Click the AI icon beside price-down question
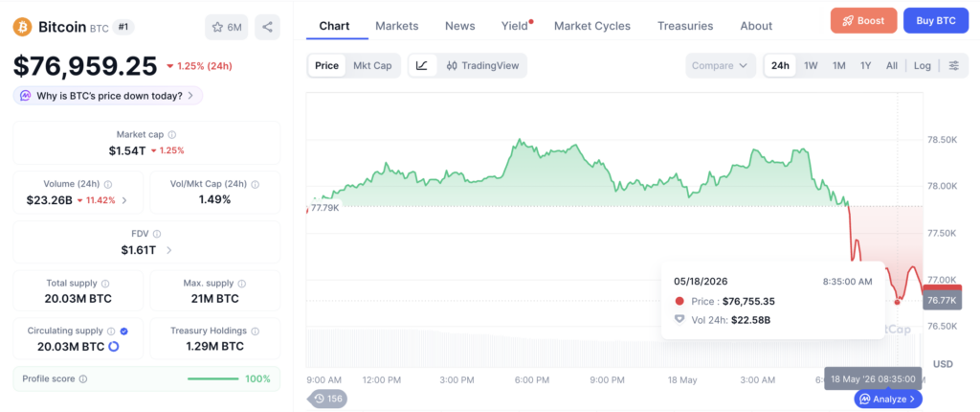980x412 pixels. 26,96
